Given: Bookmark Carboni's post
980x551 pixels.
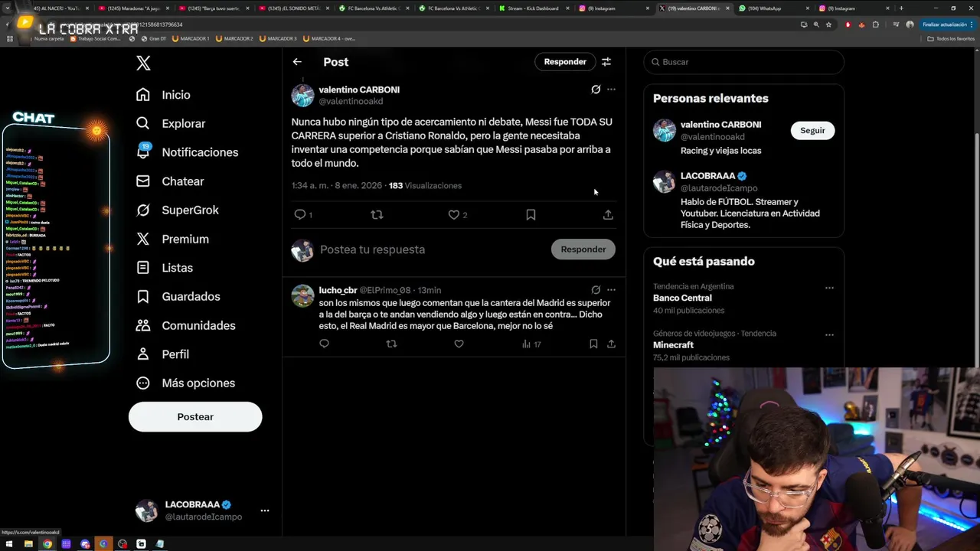Looking at the screenshot, I should pos(531,215).
